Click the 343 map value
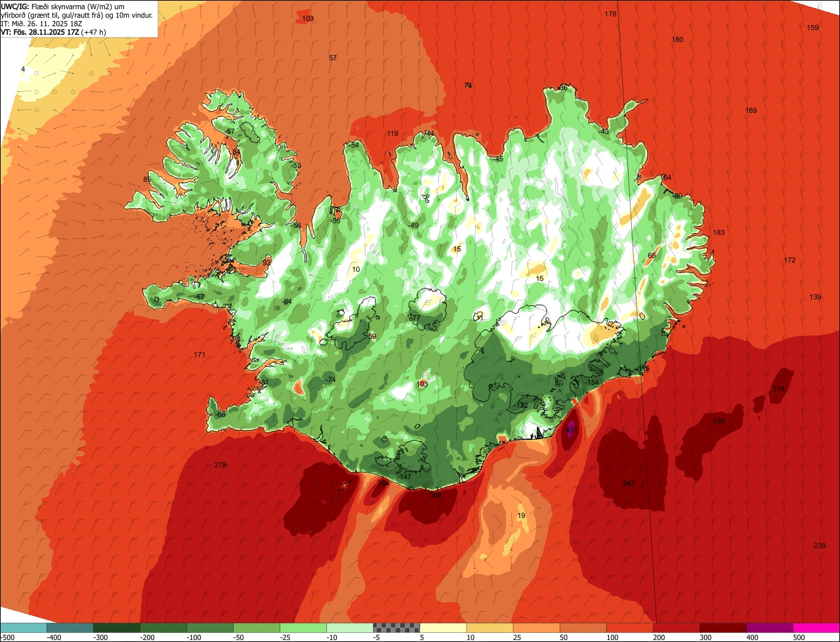This screenshot has height=642, width=840. pos(629,483)
